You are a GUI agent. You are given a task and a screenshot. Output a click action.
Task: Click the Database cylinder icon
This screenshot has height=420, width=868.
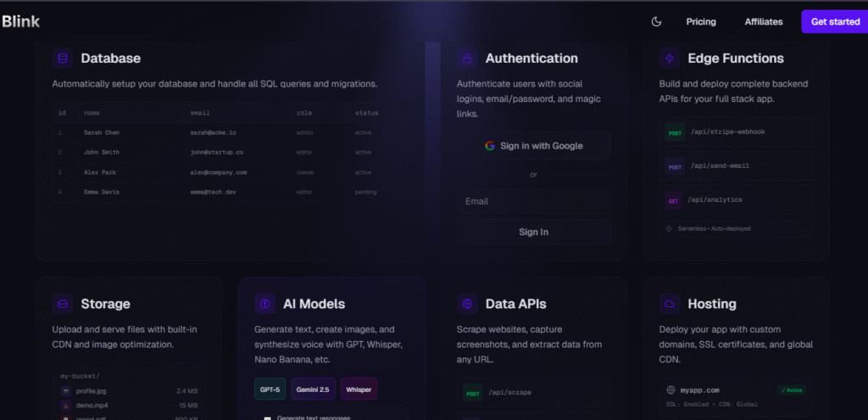click(62, 59)
